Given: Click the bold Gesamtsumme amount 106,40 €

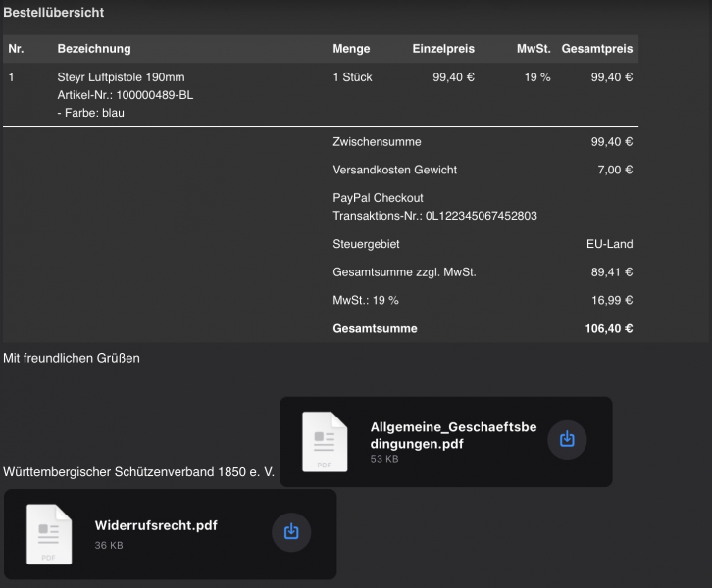Looking at the screenshot, I should 608,329.
